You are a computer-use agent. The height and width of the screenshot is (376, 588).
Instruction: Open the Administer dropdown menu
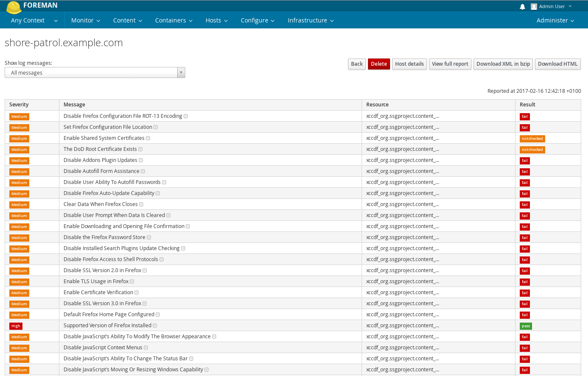pos(555,20)
